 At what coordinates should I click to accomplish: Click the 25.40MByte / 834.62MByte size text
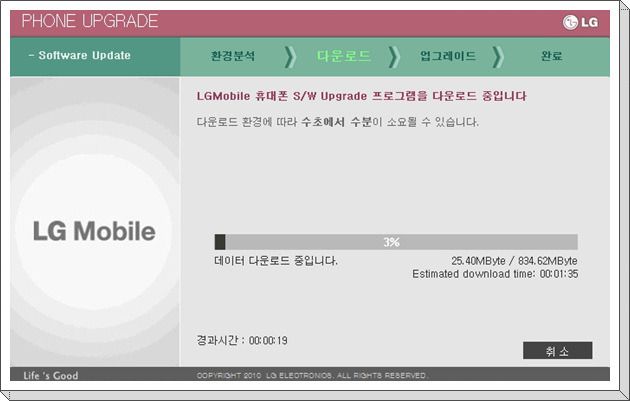pos(514,261)
